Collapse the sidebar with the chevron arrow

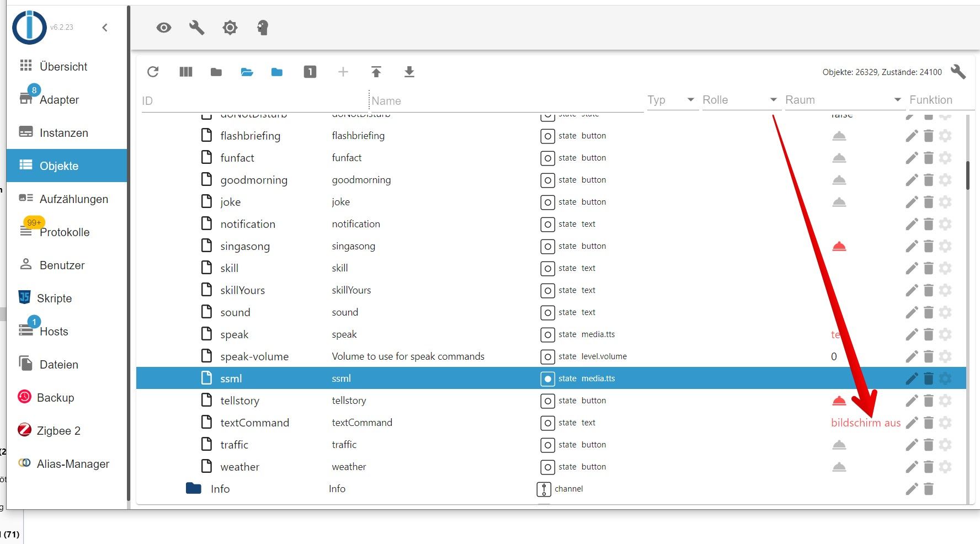(105, 28)
